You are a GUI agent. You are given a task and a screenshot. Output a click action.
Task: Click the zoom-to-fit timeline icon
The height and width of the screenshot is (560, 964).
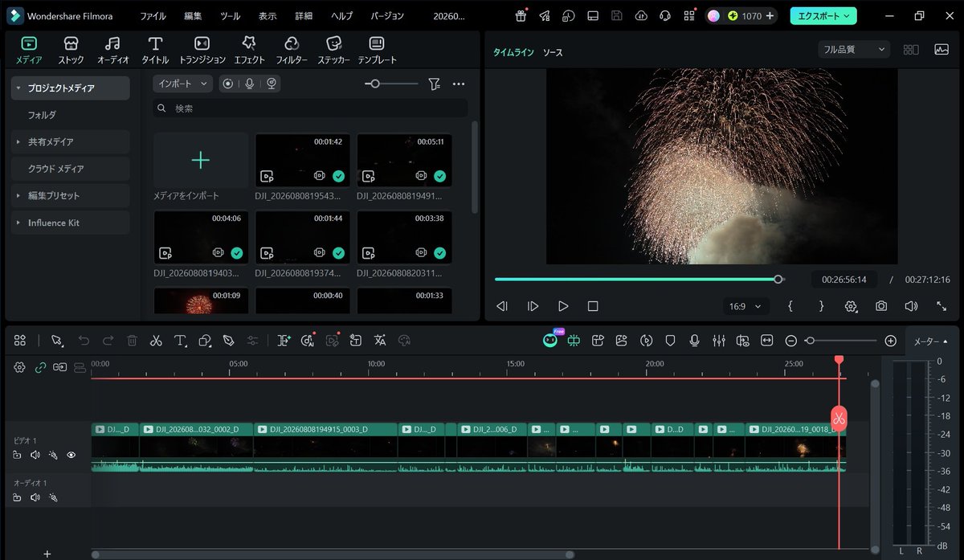tap(766, 341)
